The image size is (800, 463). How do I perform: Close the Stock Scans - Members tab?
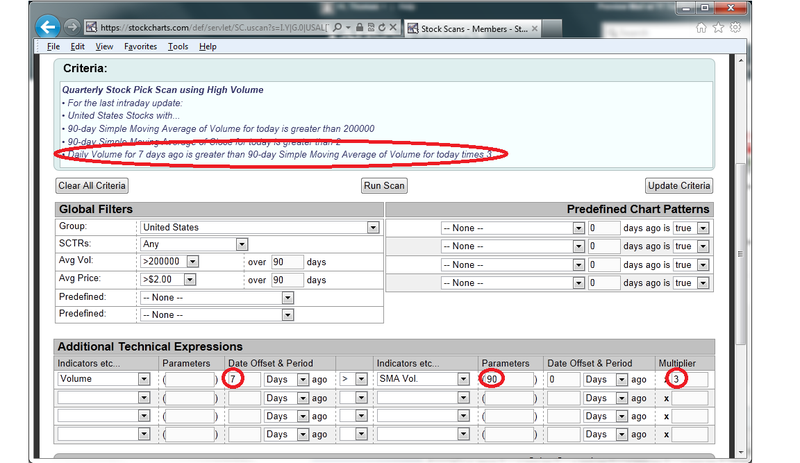click(x=534, y=29)
